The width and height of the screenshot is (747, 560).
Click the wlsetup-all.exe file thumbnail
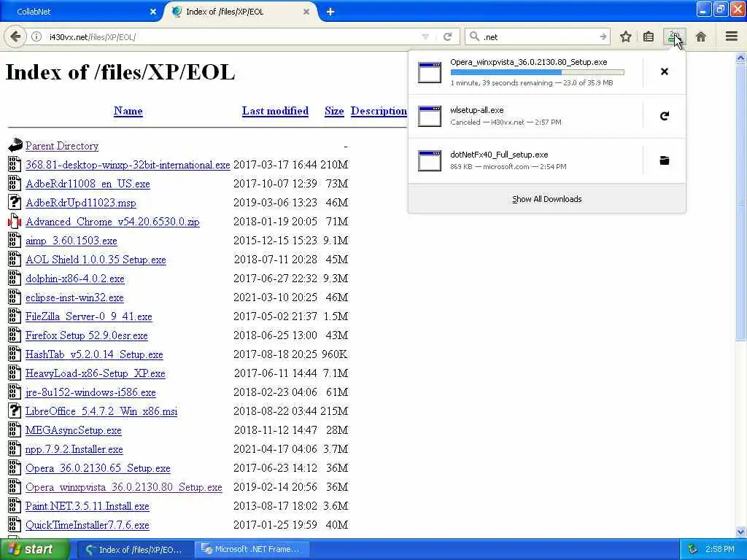tap(429, 116)
